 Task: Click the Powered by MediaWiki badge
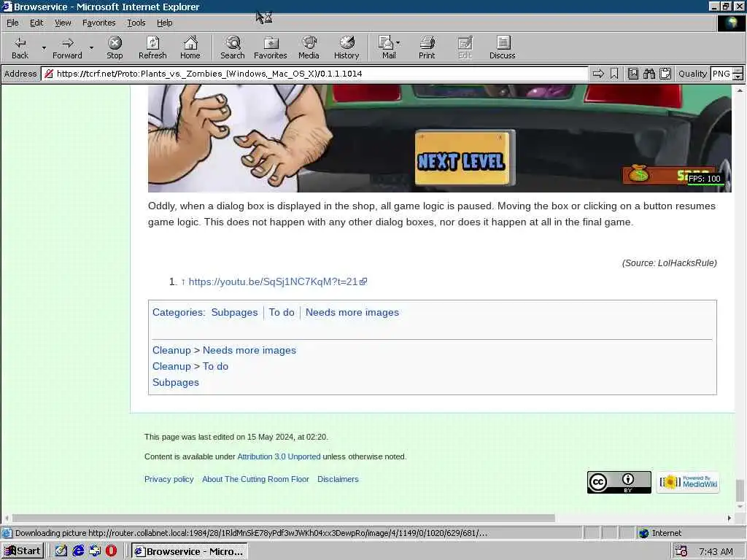click(x=688, y=483)
